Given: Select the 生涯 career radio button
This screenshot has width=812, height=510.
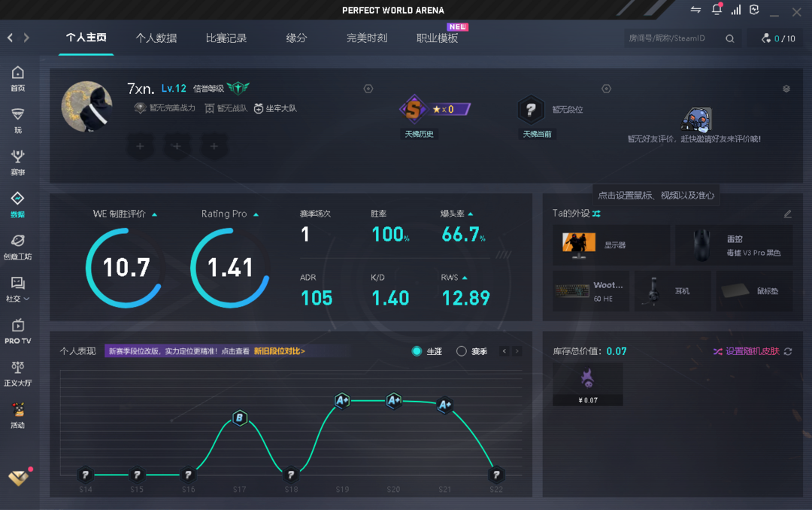Looking at the screenshot, I should click(417, 351).
